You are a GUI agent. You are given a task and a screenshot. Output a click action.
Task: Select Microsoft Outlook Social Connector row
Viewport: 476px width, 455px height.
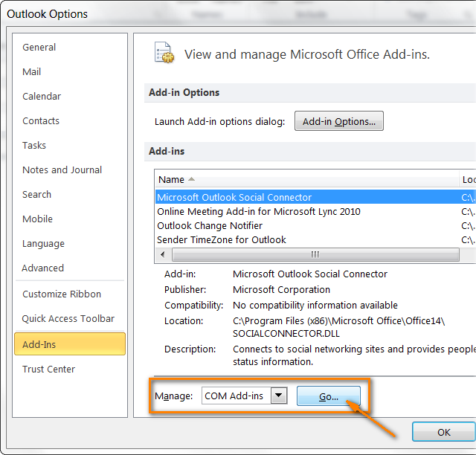(x=234, y=198)
